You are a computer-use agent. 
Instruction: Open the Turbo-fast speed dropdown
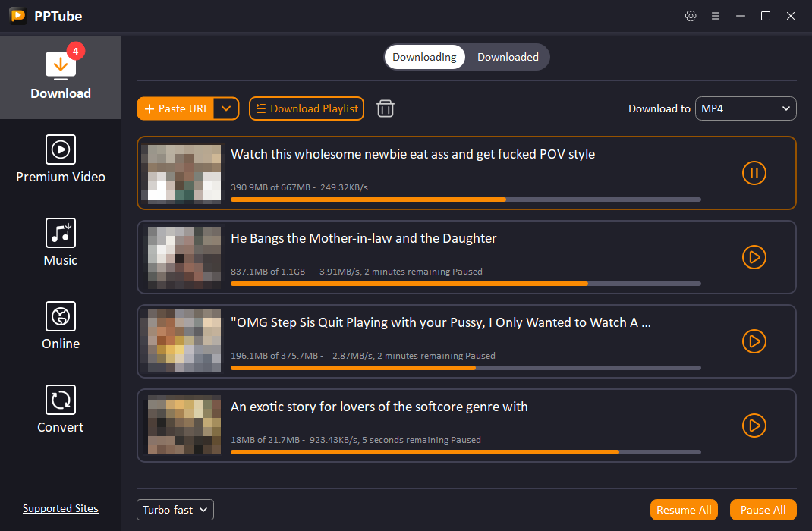click(x=175, y=509)
